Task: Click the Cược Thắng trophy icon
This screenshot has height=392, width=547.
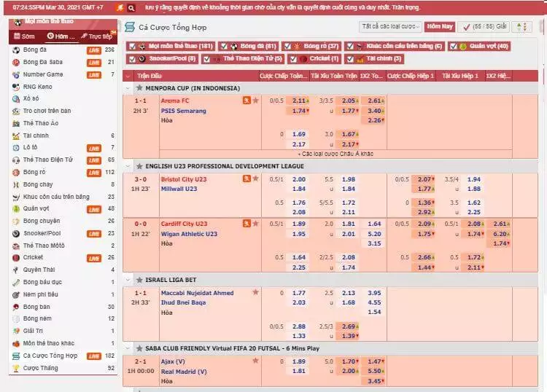Action: 16,368
